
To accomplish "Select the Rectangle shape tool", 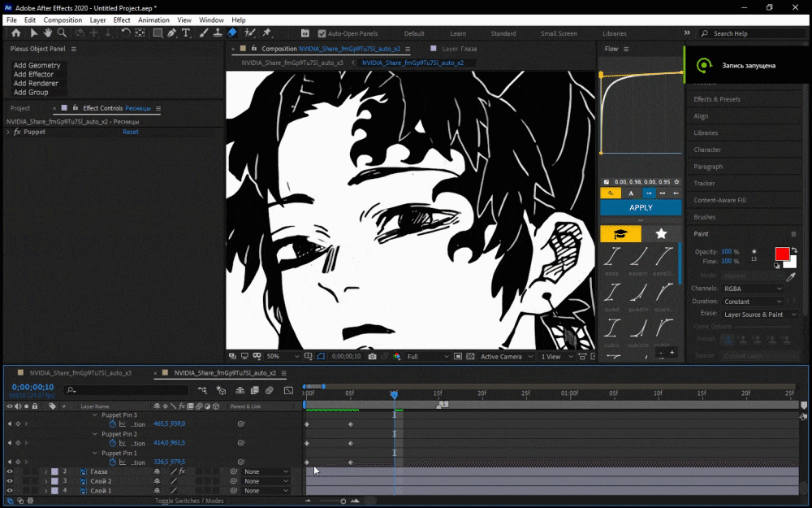I will pos(158,33).
